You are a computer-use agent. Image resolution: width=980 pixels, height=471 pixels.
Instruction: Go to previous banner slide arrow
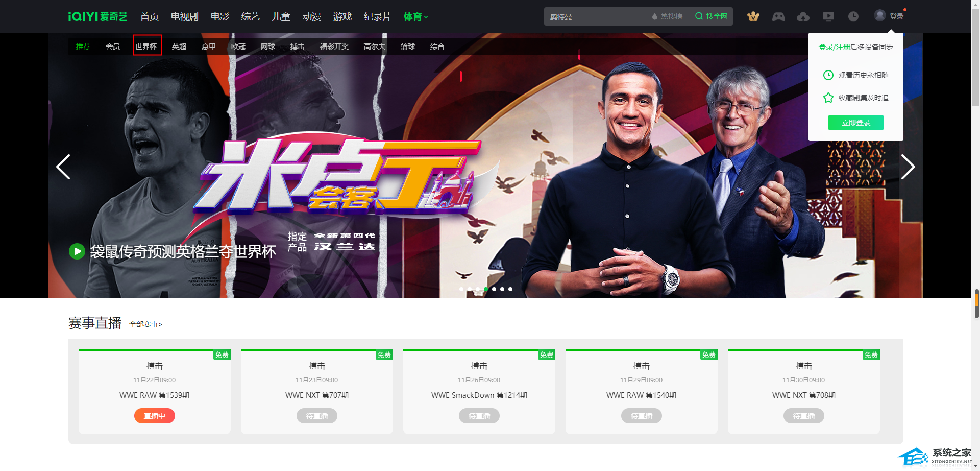pyautogui.click(x=63, y=167)
